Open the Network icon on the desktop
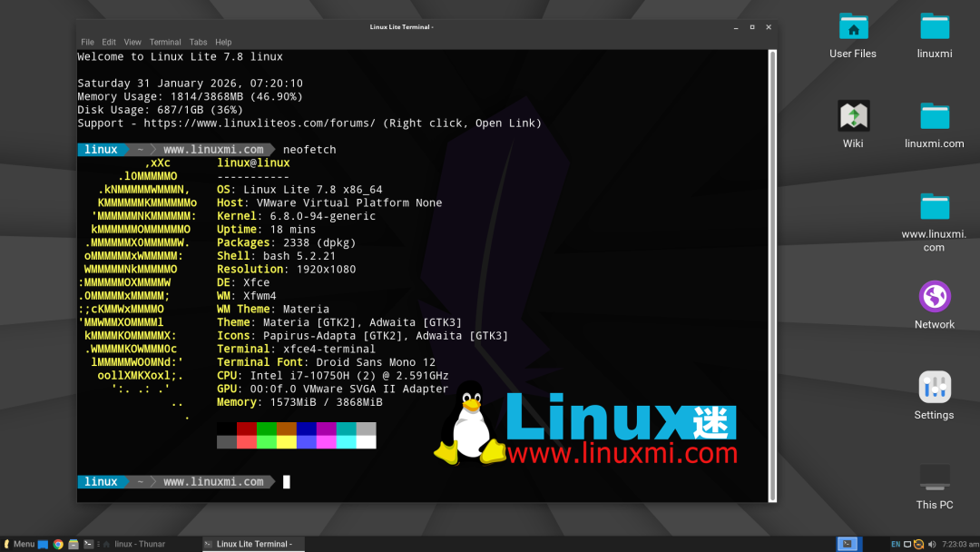Viewport: 980px width, 552px height. [x=934, y=299]
